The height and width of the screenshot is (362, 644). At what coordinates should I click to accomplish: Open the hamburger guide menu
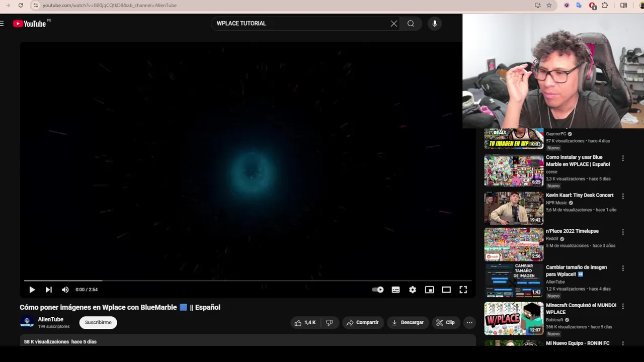(x=2, y=24)
